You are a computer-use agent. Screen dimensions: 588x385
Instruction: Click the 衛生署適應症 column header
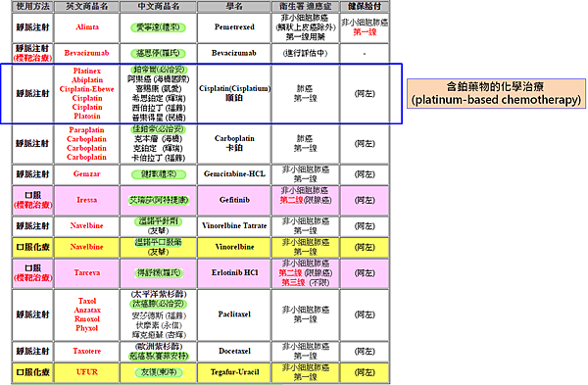pos(306,7)
